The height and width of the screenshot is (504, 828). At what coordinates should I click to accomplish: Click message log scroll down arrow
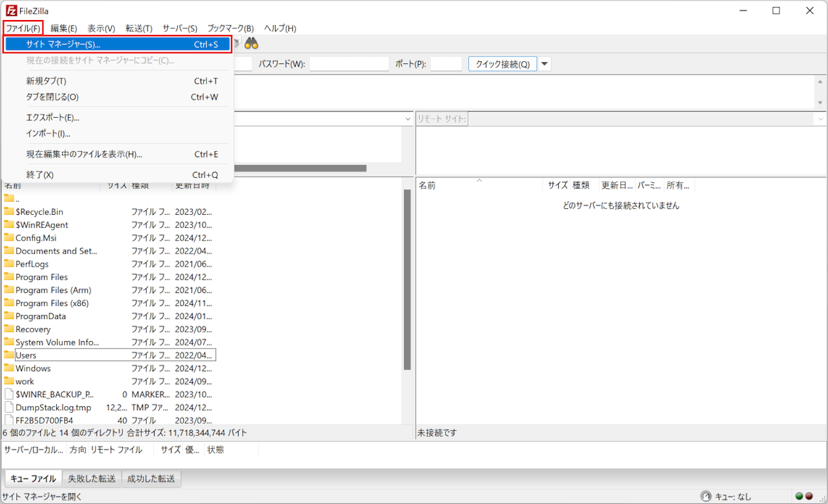pos(820,103)
